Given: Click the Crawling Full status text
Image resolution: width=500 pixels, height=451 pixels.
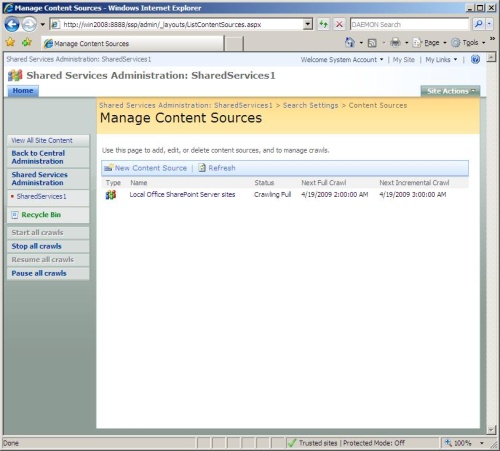Looking at the screenshot, I should 272,194.
